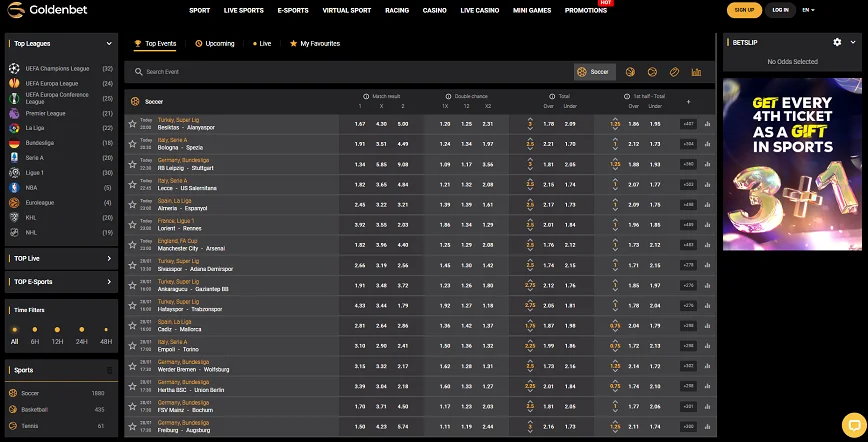Screen dimensions: 868x442
Task: Open statistics for Bologna - Spezia row
Action: tap(707, 144)
